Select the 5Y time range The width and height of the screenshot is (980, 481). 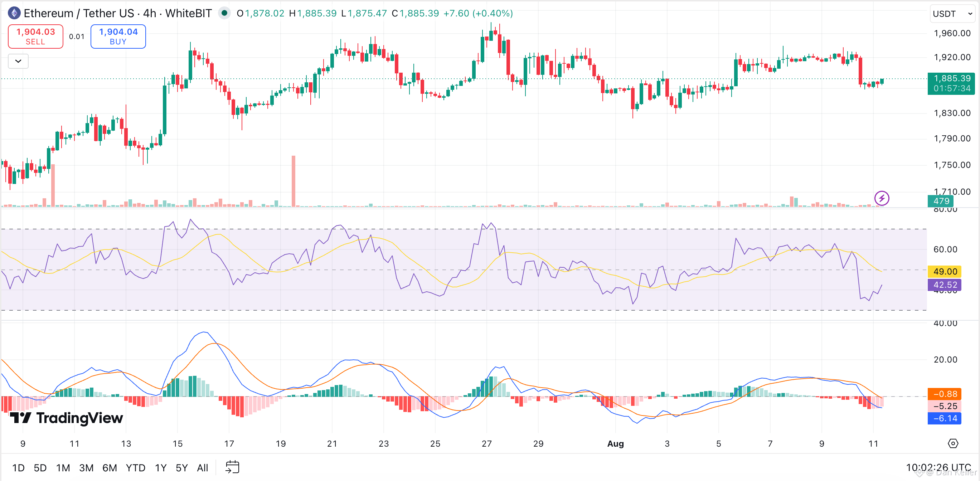[181, 468]
